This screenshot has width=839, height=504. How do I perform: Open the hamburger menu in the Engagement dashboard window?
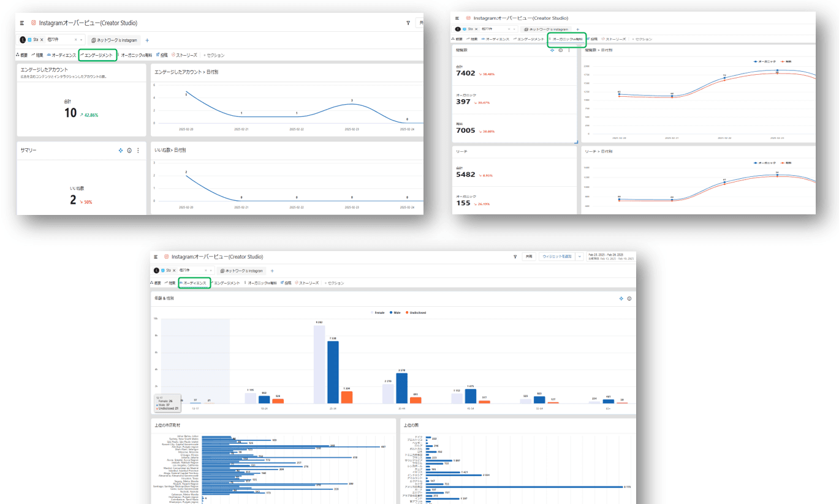pos(21,23)
